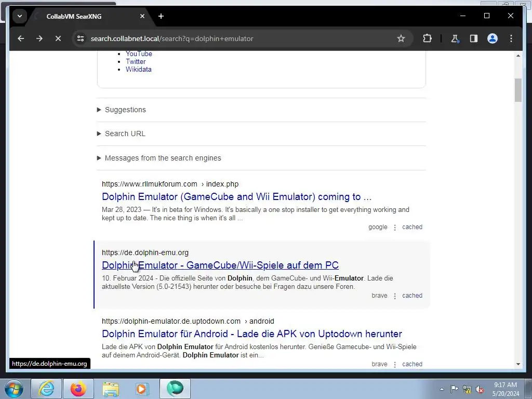Go back to the previous page

point(21,38)
